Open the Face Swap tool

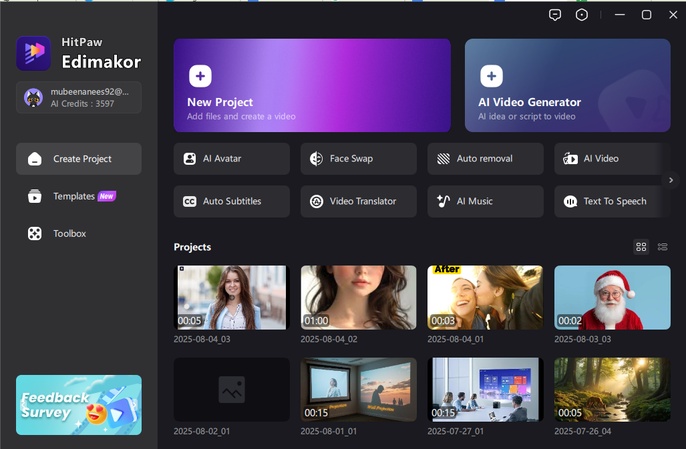click(358, 158)
